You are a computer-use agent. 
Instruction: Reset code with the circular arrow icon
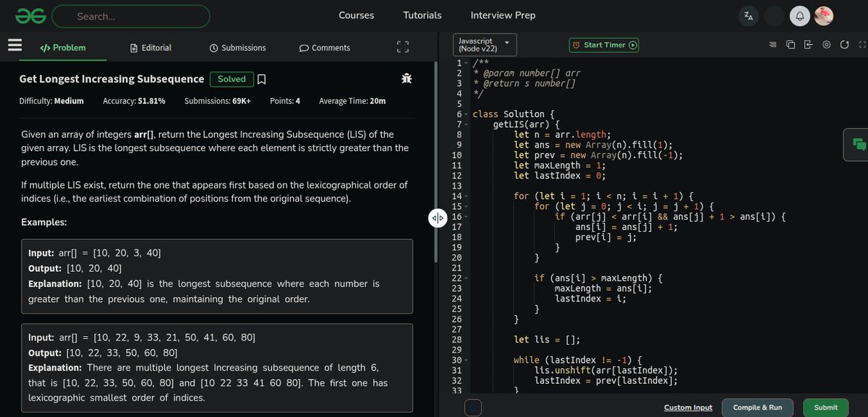point(844,45)
